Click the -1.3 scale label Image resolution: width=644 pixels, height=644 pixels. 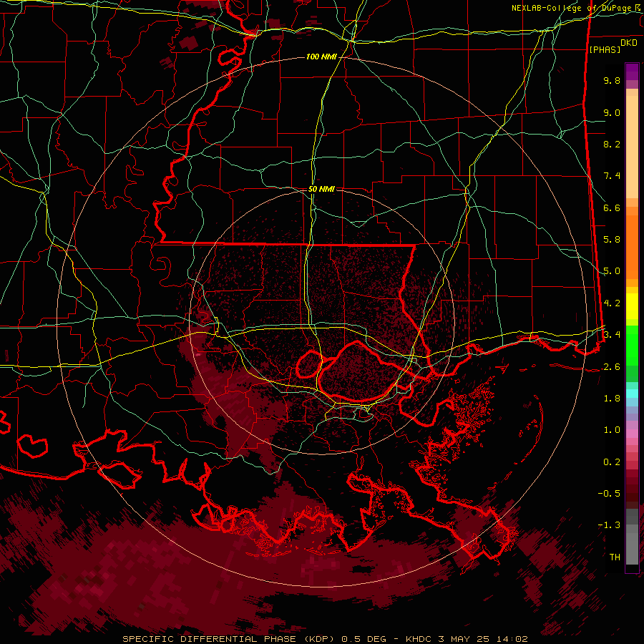pos(609,525)
